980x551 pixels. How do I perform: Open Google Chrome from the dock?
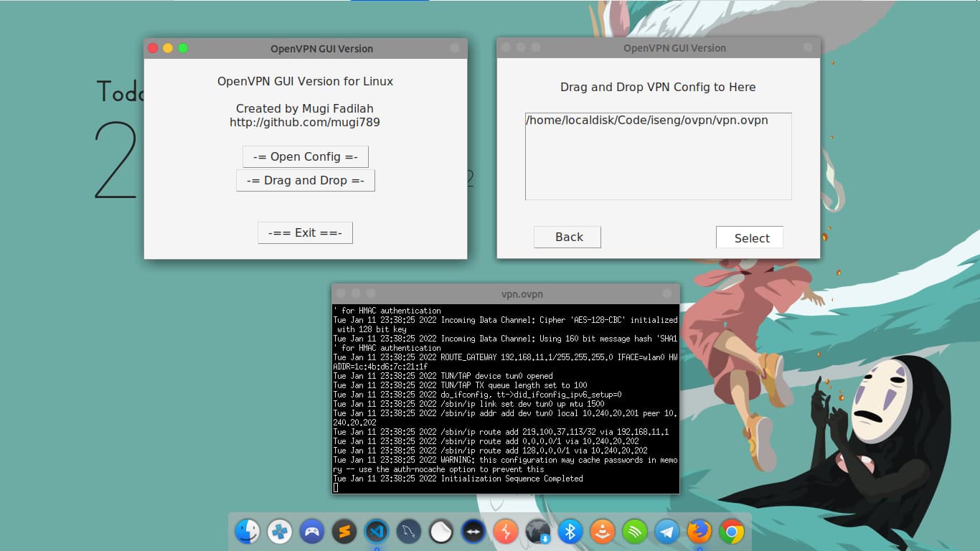click(x=732, y=531)
